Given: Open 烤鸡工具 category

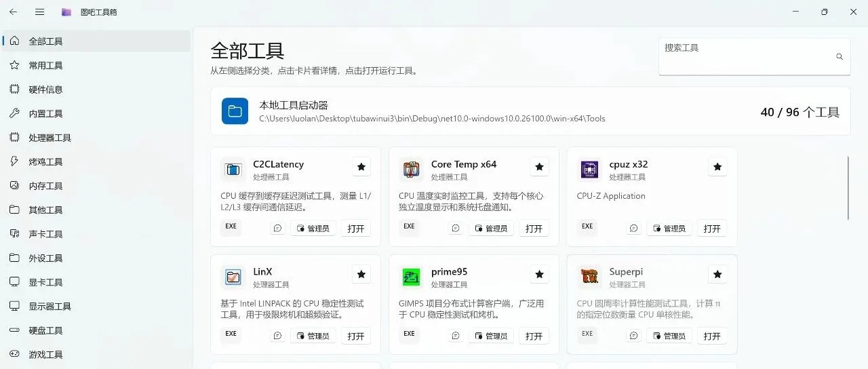Looking at the screenshot, I should click(96, 162).
